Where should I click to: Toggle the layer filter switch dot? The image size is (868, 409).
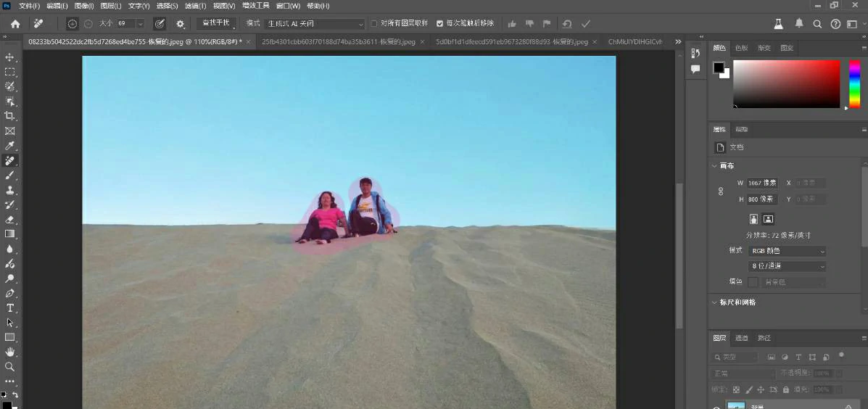click(841, 355)
